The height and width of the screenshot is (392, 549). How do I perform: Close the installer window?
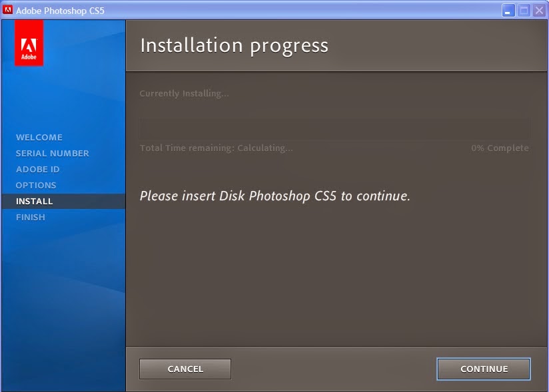(539, 10)
